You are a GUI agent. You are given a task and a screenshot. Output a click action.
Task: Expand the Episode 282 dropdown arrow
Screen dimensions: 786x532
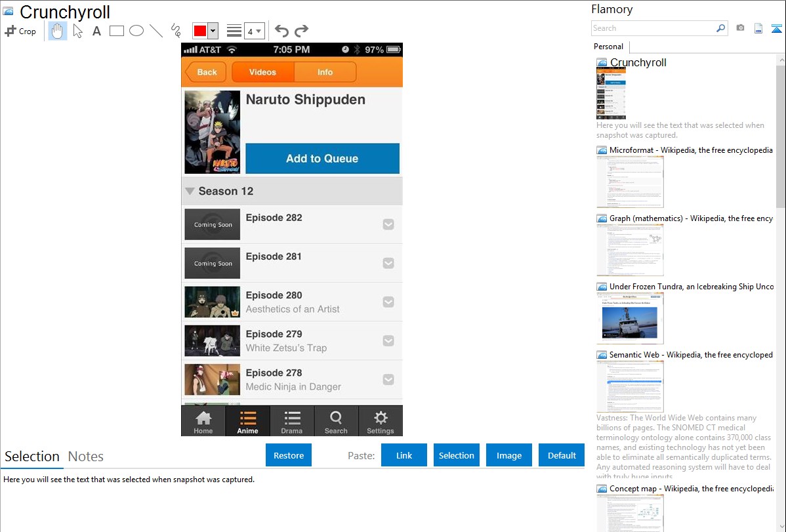point(388,224)
